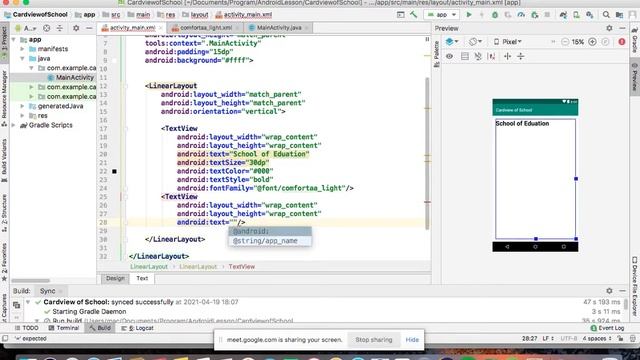
Task: Click Hide link in sharing bar
Action: click(412, 340)
